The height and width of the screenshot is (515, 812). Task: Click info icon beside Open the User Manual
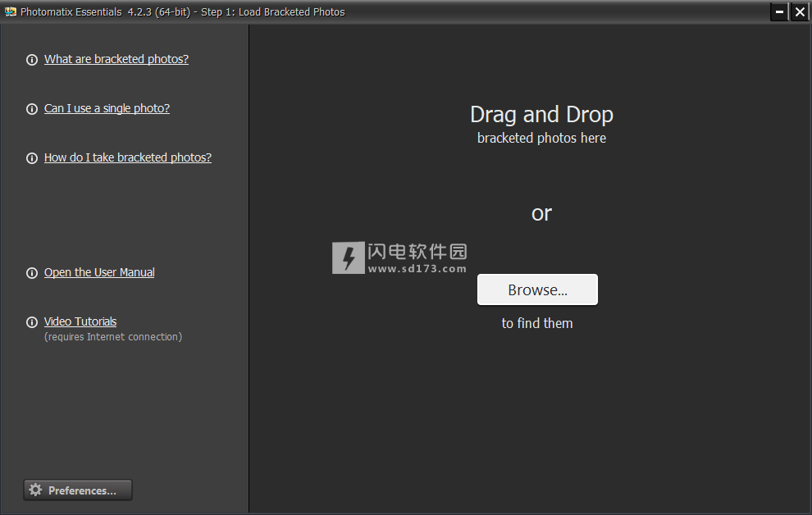(x=32, y=273)
